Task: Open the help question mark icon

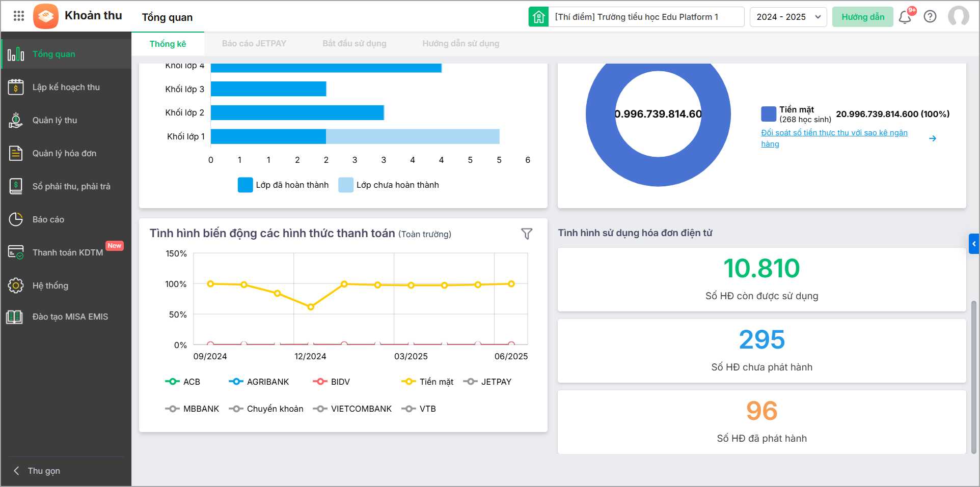Action: [930, 17]
